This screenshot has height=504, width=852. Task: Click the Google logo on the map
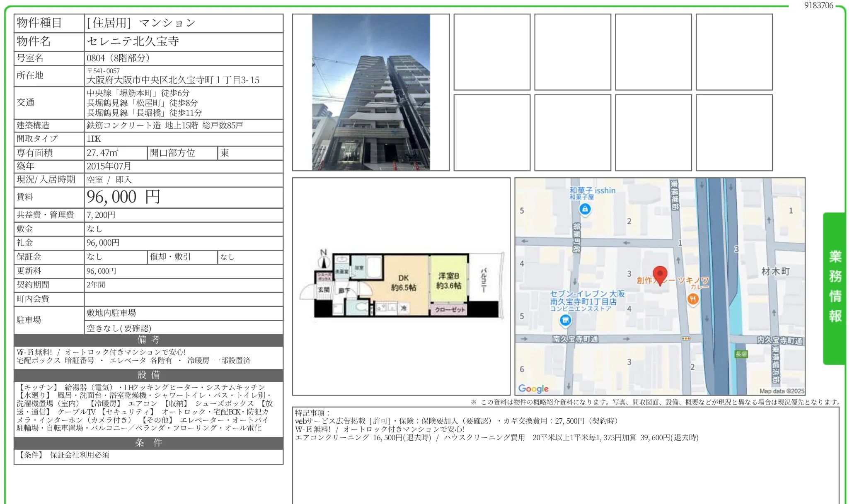coord(533,388)
